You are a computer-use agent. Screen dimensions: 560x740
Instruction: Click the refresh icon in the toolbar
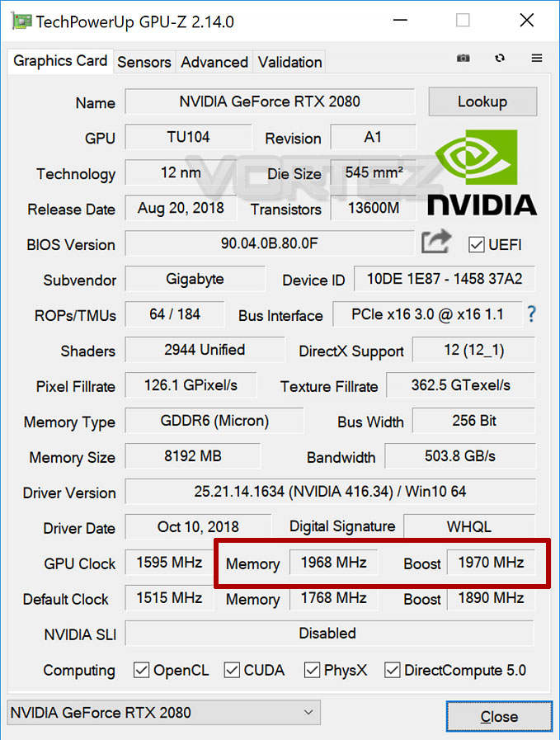point(500,58)
